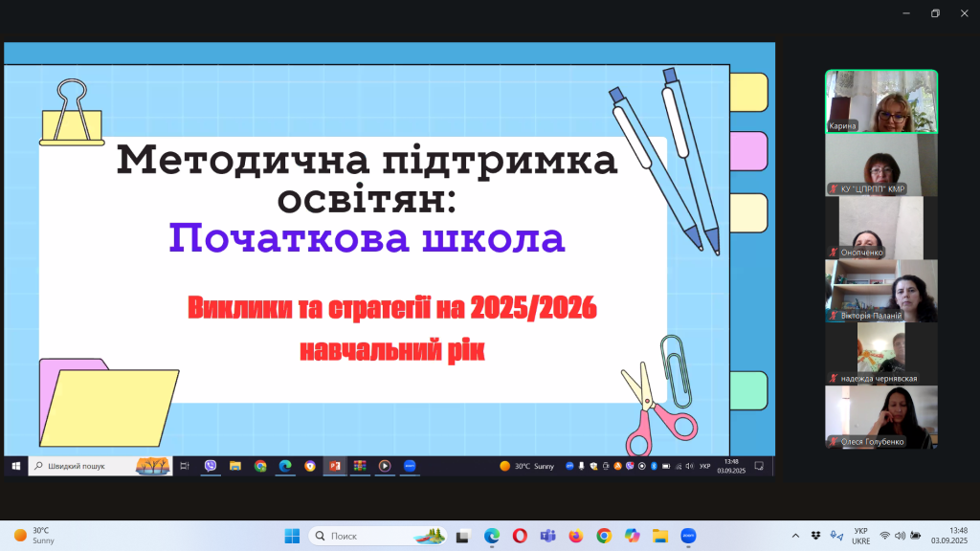Launch Opera browser from the taskbar

[520, 536]
